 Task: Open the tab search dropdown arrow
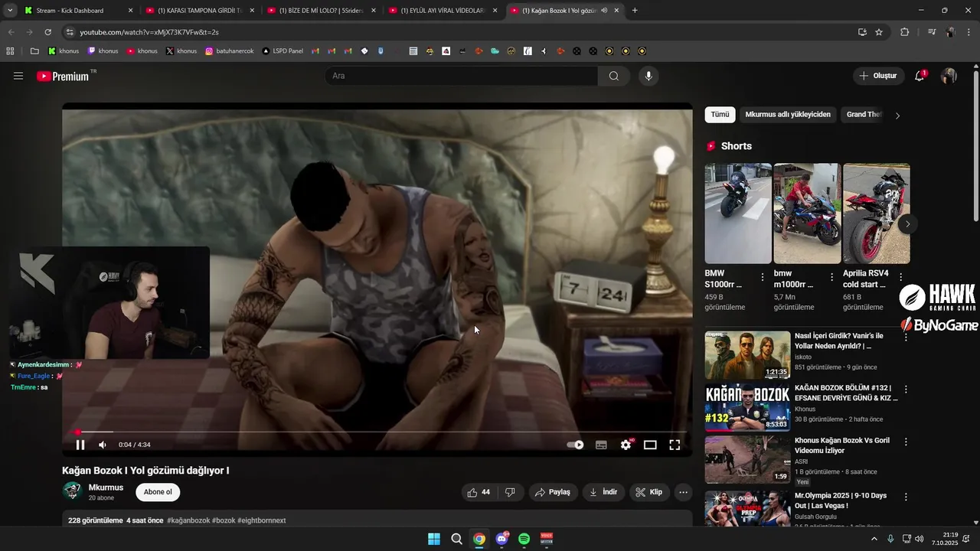tap(10, 11)
